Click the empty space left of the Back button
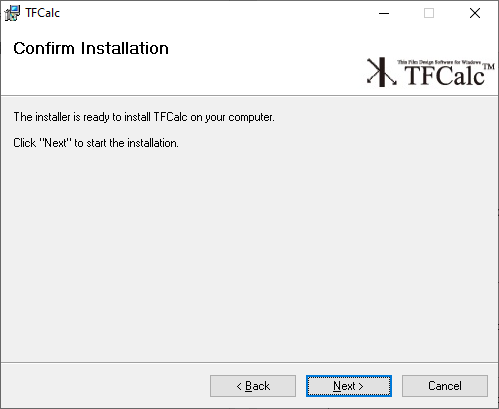 (105, 386)
